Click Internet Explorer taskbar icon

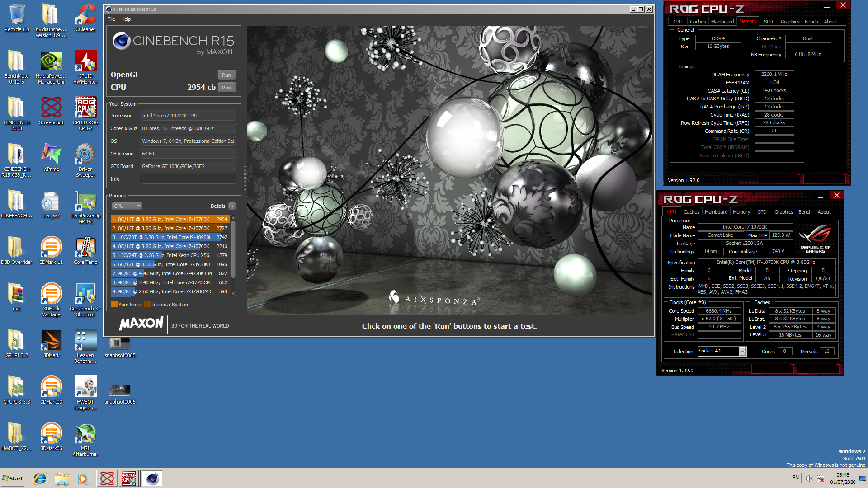tap(40, 479)
